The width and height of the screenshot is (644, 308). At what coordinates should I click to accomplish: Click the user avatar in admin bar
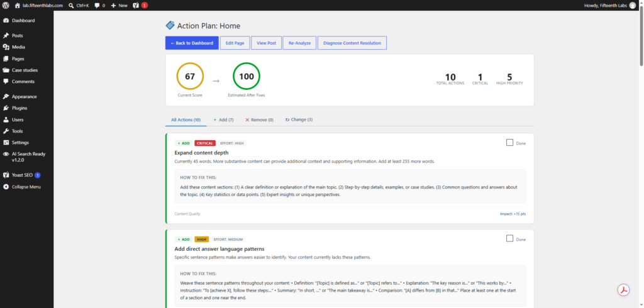(x=632, y=5)
